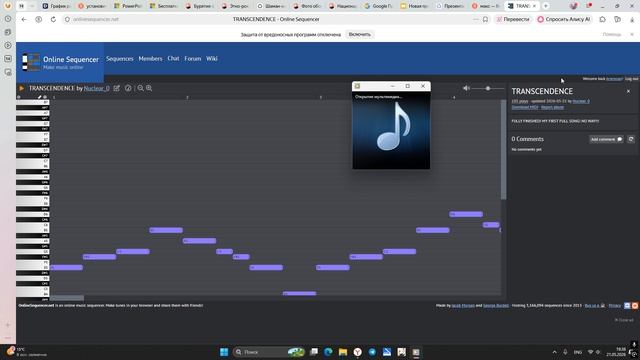Close the TRANSCENDENCE info panel
Image resolution: width=640 pixels, height=360 pixels.
629,91
